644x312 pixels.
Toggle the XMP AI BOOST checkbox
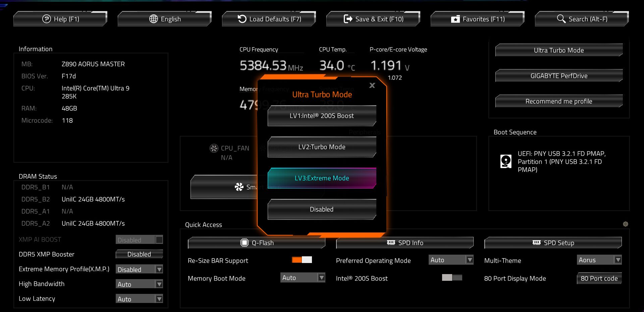tap(159, 240)
